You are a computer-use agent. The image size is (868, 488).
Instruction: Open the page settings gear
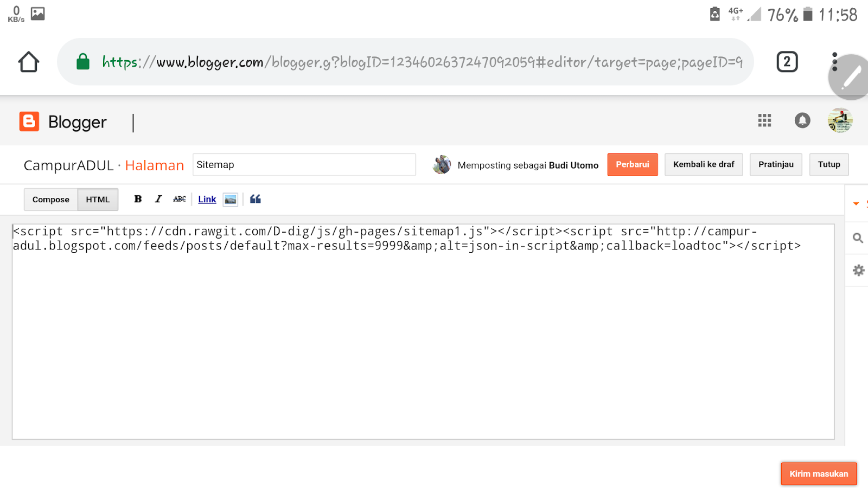(x=858, y=270)
